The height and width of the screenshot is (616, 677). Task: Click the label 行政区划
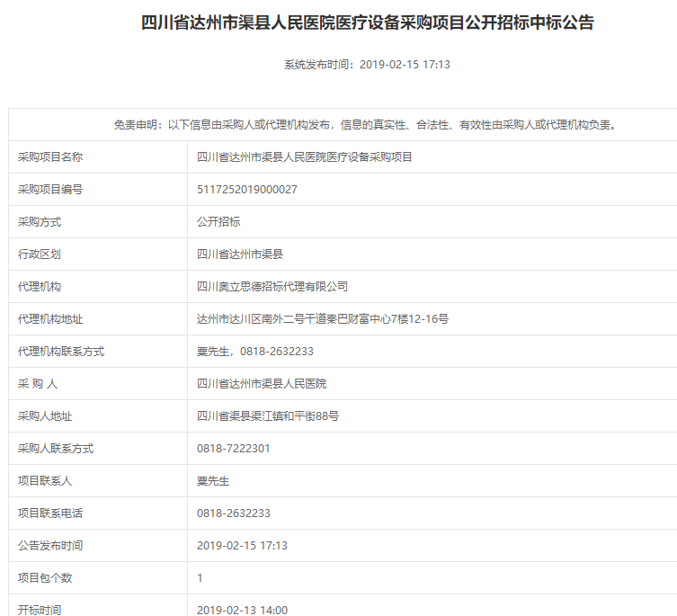coord(40,254)
